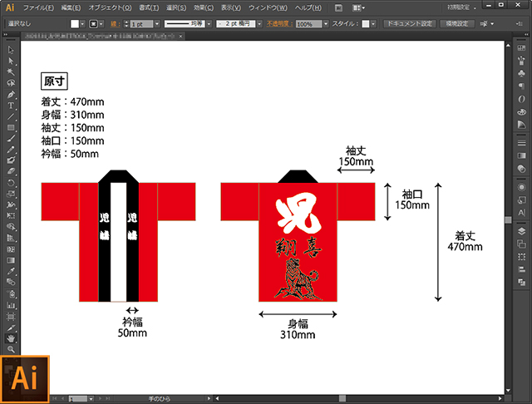Select the Type tool
Screen dimensions: 532x404
click(x=11, y=106)
